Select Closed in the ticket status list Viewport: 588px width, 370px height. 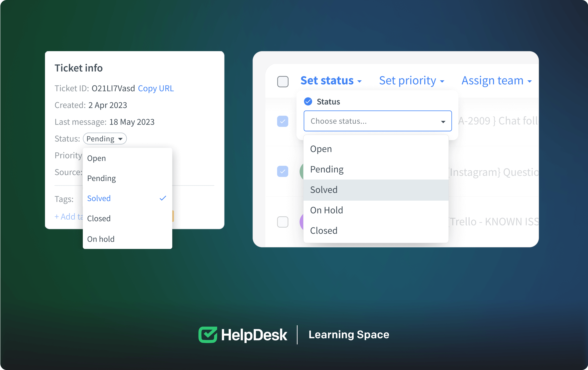99,218
